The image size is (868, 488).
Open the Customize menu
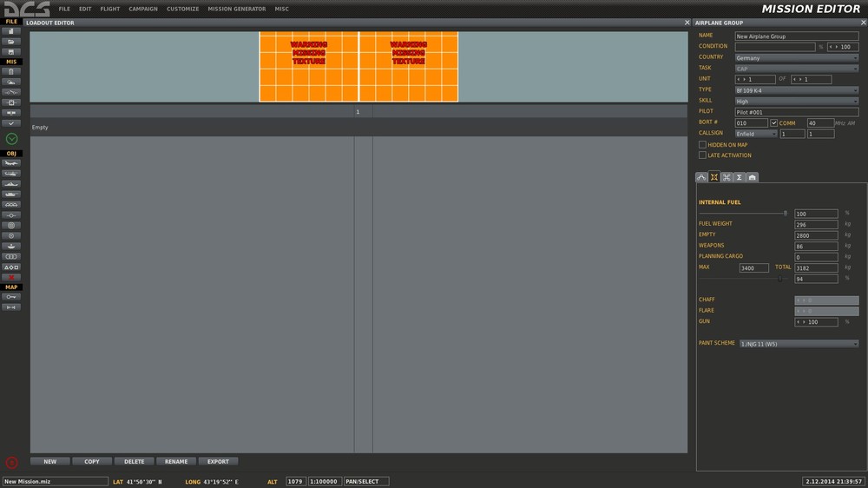click(182, 9)
